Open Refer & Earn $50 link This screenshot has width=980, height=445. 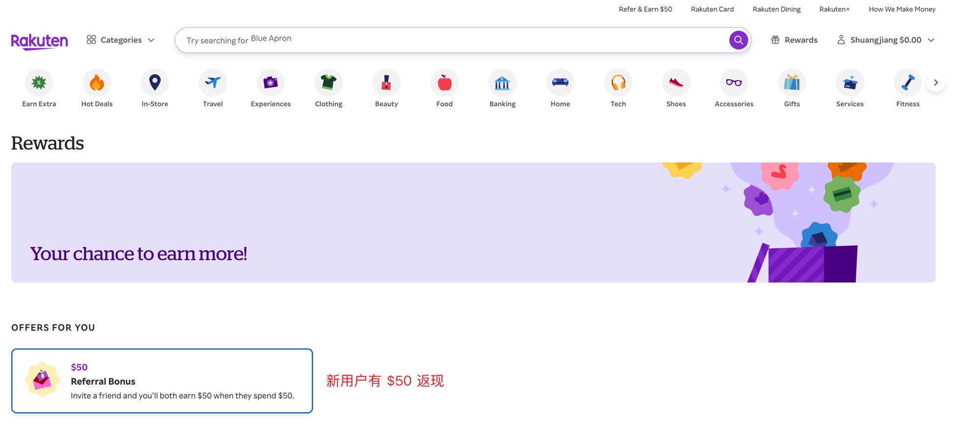point(645,9)
